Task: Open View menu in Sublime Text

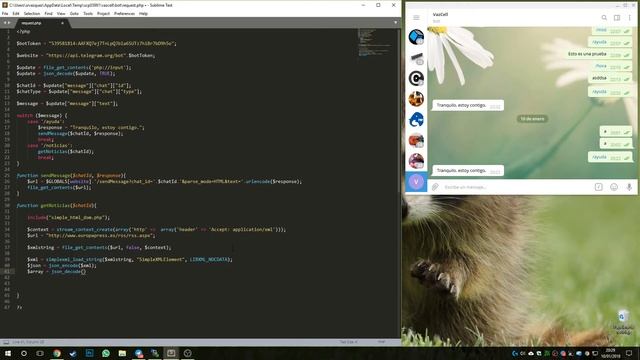Action: [61, 13]
